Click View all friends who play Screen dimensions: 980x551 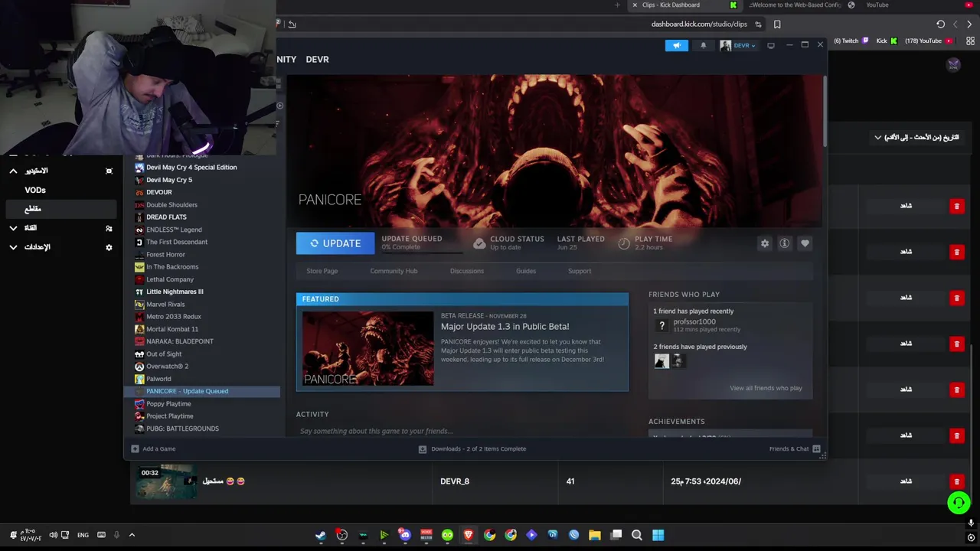tap(766, 388)
